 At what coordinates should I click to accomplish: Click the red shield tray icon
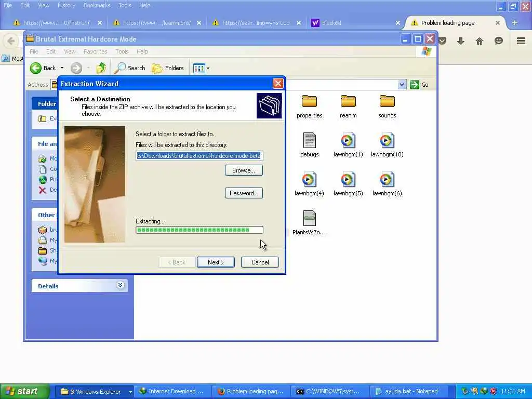click(x=494, y=391)
